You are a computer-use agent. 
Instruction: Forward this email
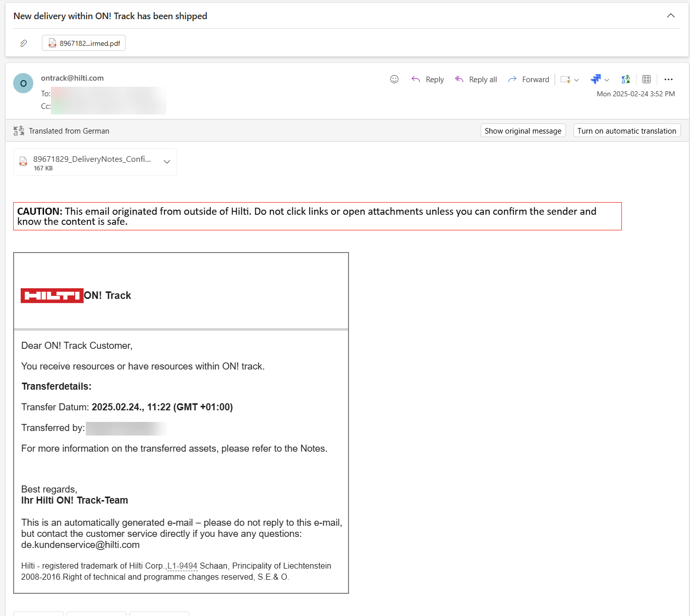(x=529, y=79)
